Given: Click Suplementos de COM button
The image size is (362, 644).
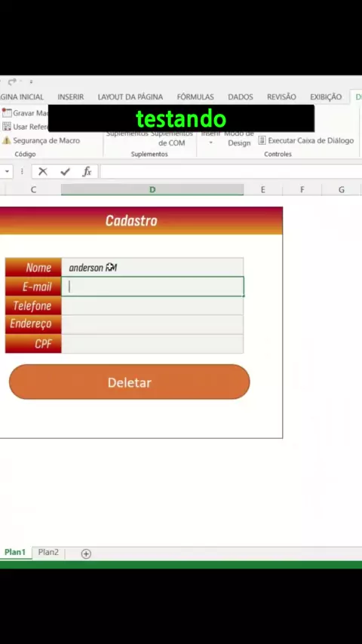Looking at the screenshot, I should 171,139.
